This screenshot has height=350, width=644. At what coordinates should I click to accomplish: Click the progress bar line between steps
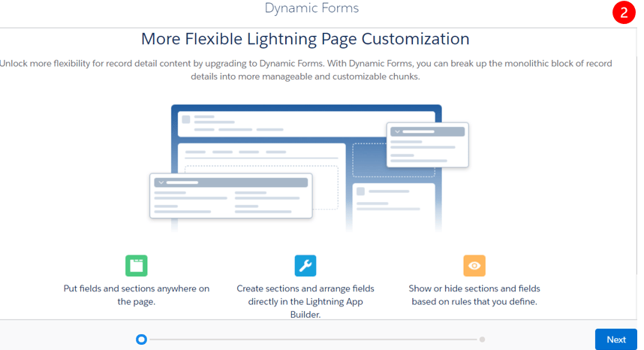[313, 339]
